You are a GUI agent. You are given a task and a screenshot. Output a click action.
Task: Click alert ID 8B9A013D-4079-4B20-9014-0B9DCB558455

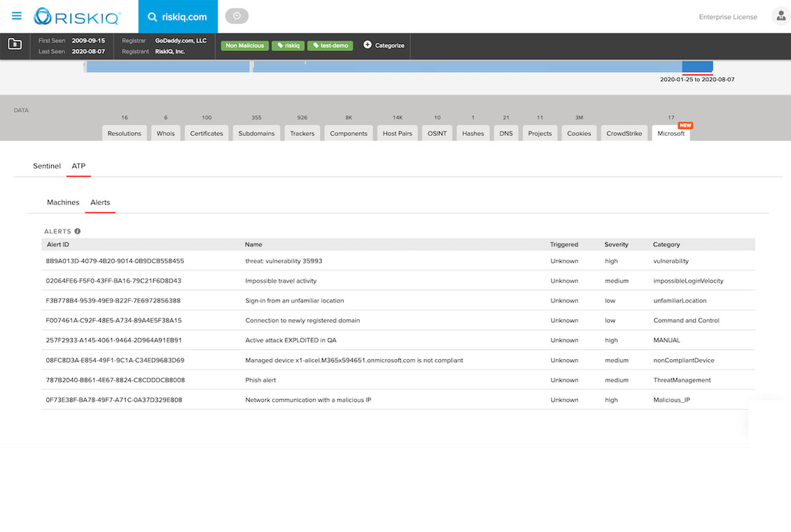[115, 261]
